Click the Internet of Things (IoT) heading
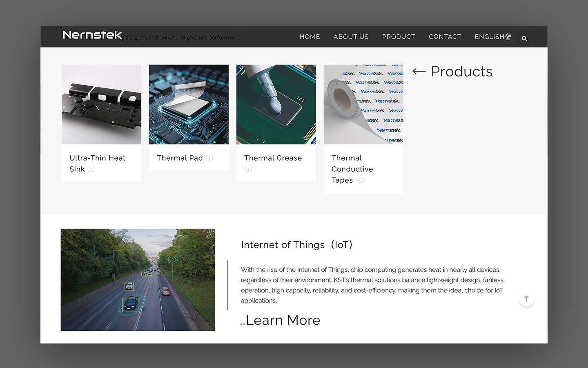The image size is (588, 368). [296, 245]
